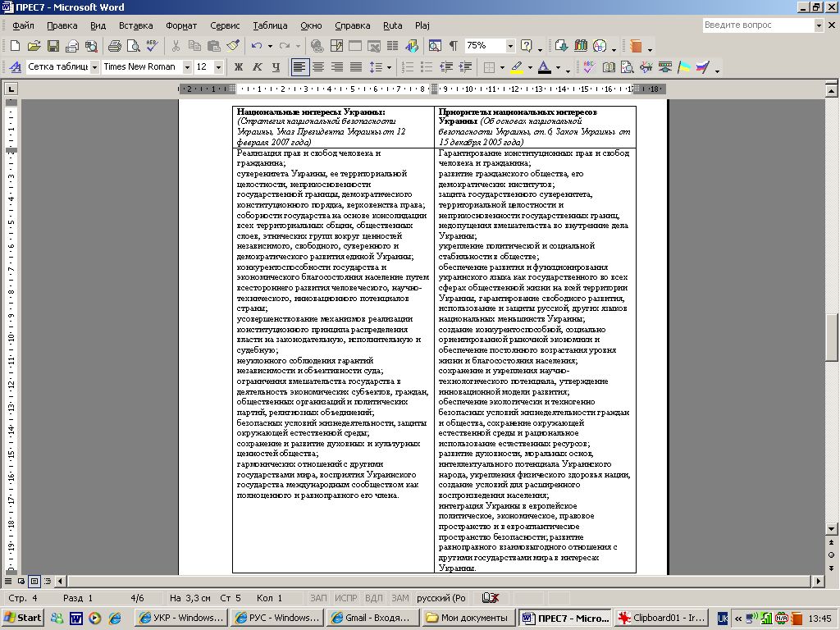Click the Format Painter brush icon
The image size is (840, 630).
pyautogui.click(x=233, y=46)
